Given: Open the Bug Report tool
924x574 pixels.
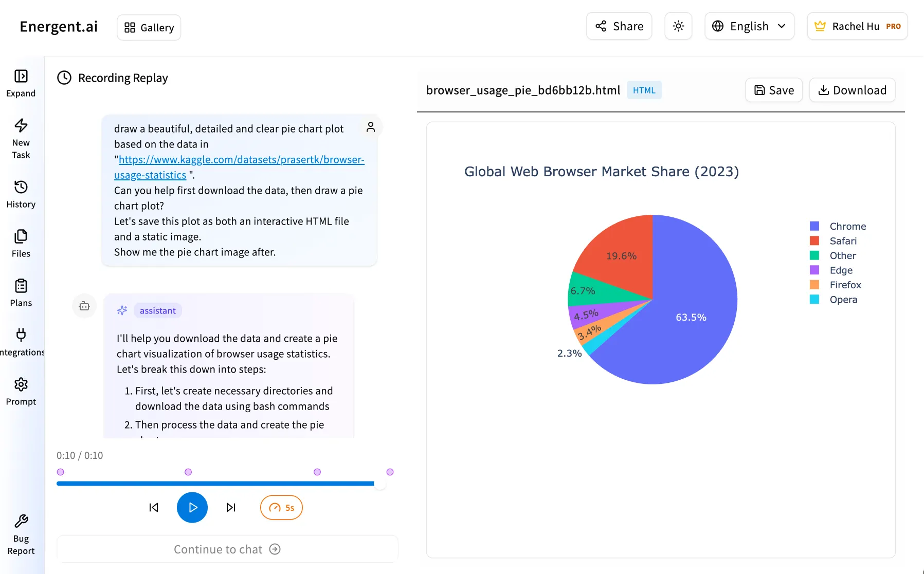Looking at the screenshot, I should point(21,521).
